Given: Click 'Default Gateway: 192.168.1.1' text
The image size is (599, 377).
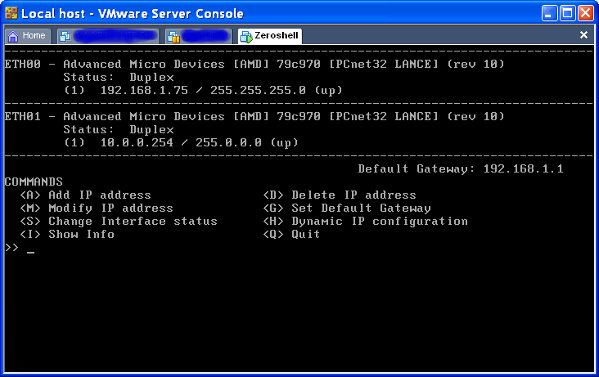Looking at the screenshot, I should (x=460, y=169).
